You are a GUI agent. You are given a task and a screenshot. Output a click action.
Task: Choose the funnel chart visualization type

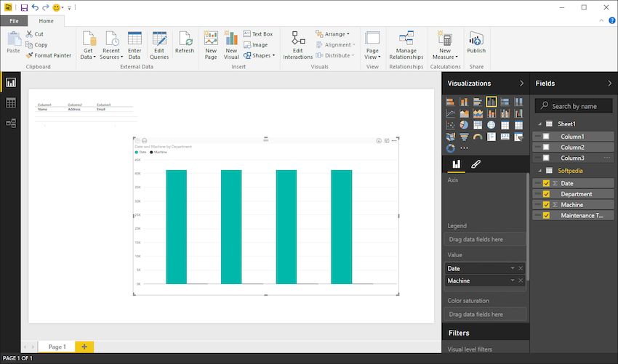tap(463, 136)
